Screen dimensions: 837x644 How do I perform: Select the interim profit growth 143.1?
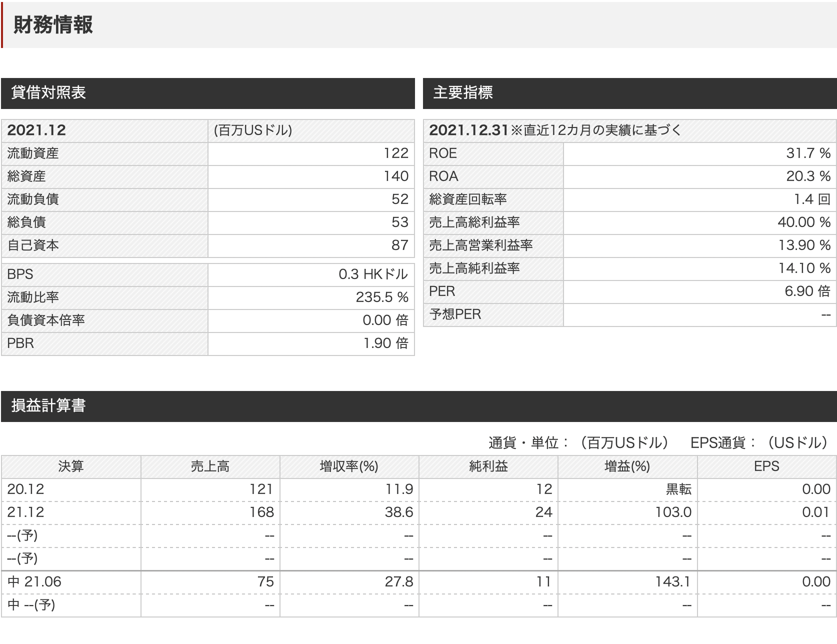(x=627, y=582)
